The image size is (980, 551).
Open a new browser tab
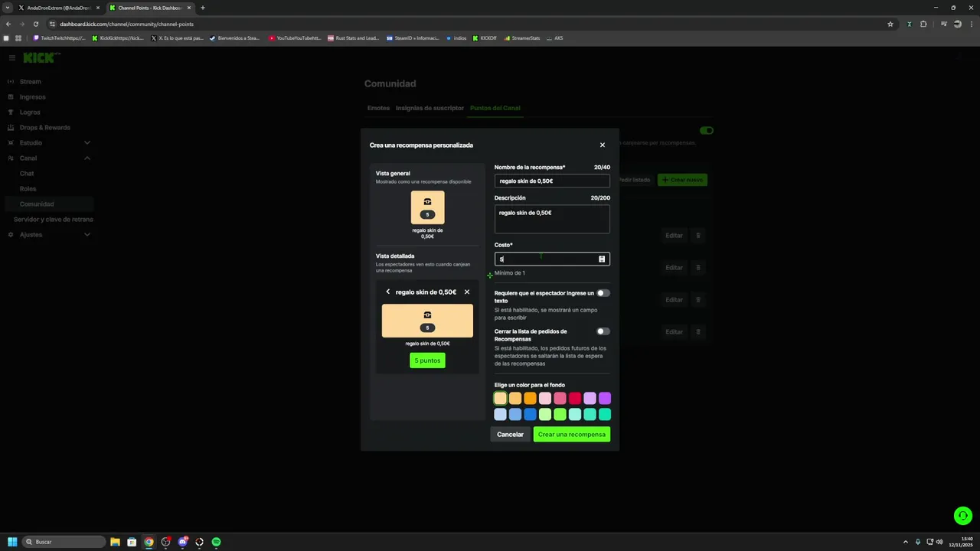click(x=203, y=8)
